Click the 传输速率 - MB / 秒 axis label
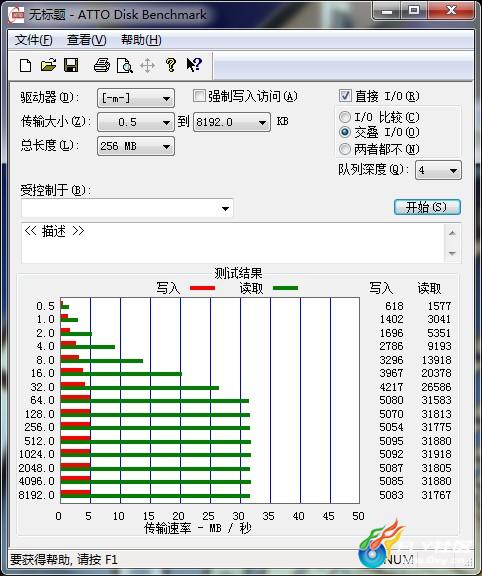 (197, 528)
